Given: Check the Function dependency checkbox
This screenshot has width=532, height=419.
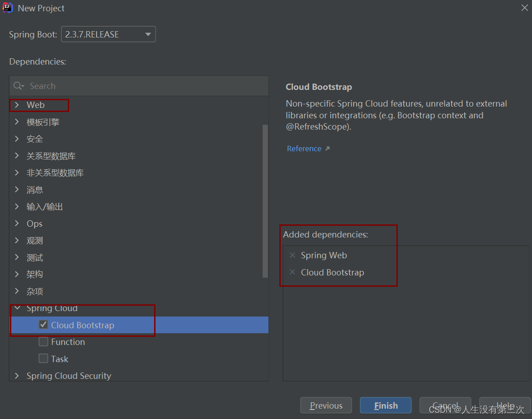Looking at the screenshot, I should 43,342.
